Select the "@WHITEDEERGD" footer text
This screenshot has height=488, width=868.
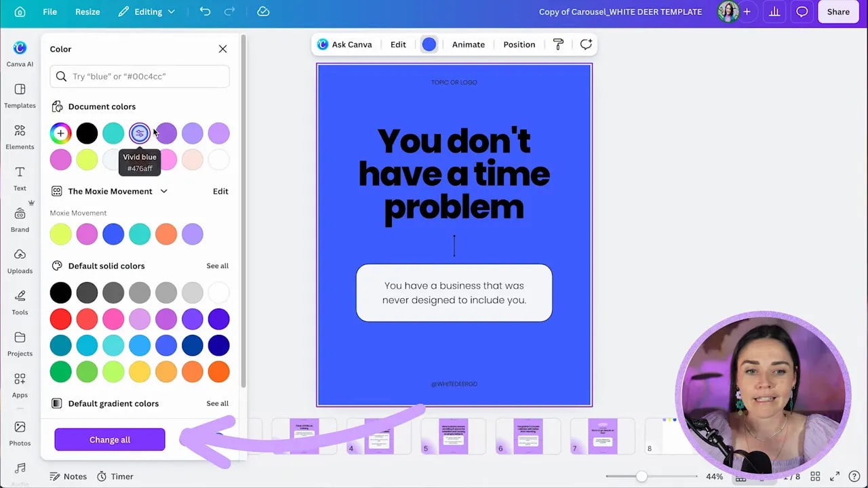click(454, 384)
